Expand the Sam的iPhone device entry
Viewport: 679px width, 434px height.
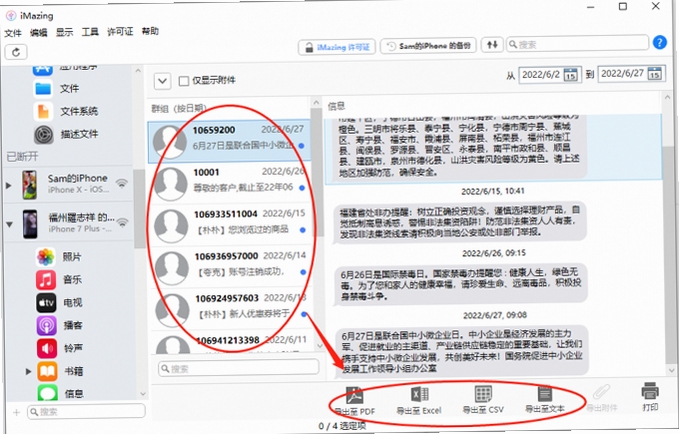click(x=8, y=185)
